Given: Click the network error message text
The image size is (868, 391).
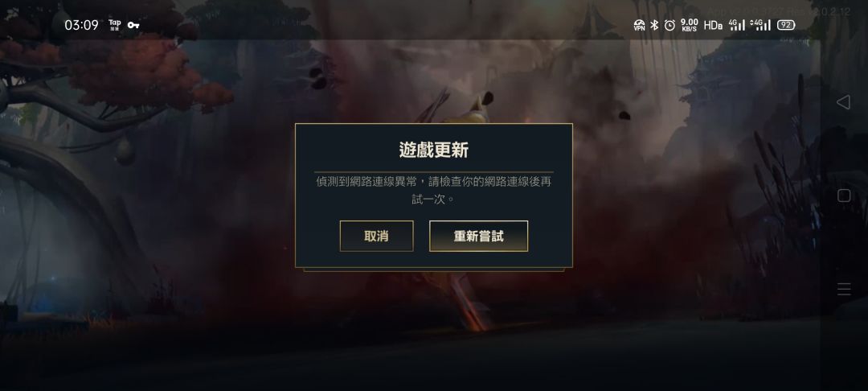Looking at the screenshot, I should 434,190.
